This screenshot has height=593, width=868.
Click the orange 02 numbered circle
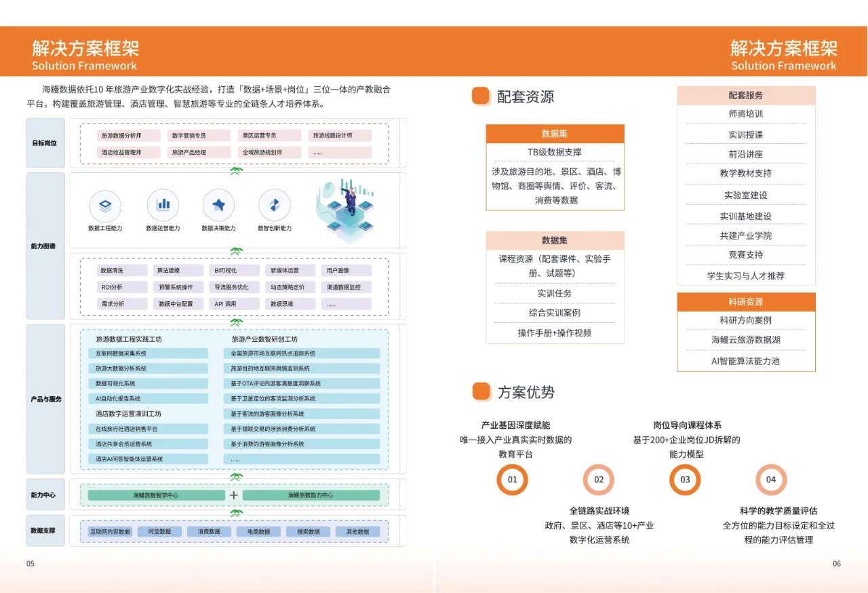pyautogui.click(x=598, y=480)
